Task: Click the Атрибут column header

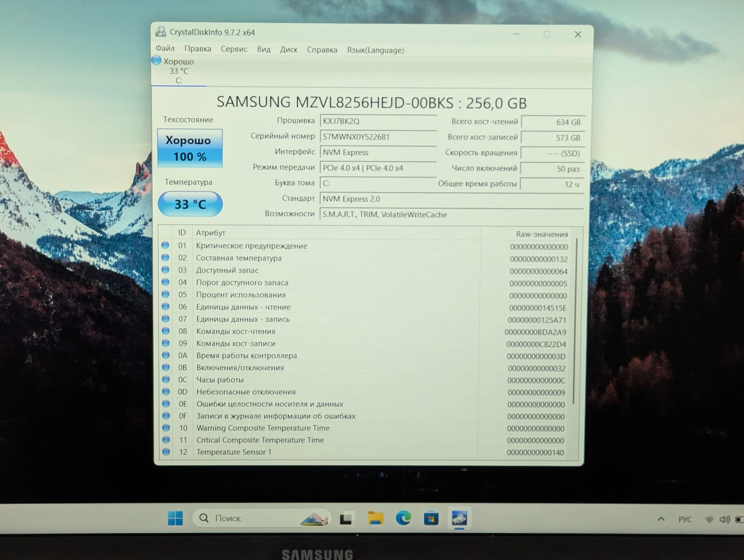Action: coord(337,233)
